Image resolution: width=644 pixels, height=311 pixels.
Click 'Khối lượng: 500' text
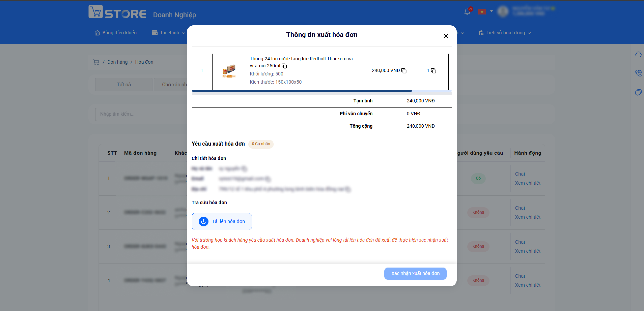pos(267,74)
